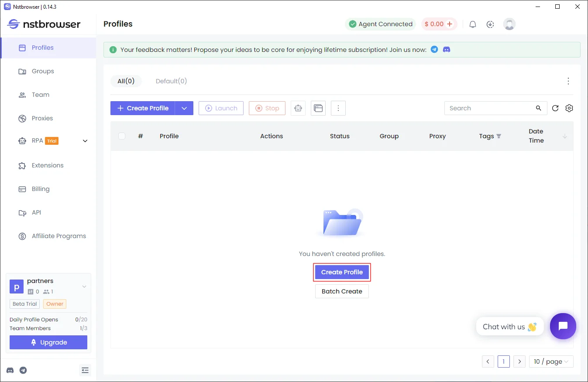The image size is (588, 382).
Task: Open Proxies in the sidebar
Action: coord(42,118)
